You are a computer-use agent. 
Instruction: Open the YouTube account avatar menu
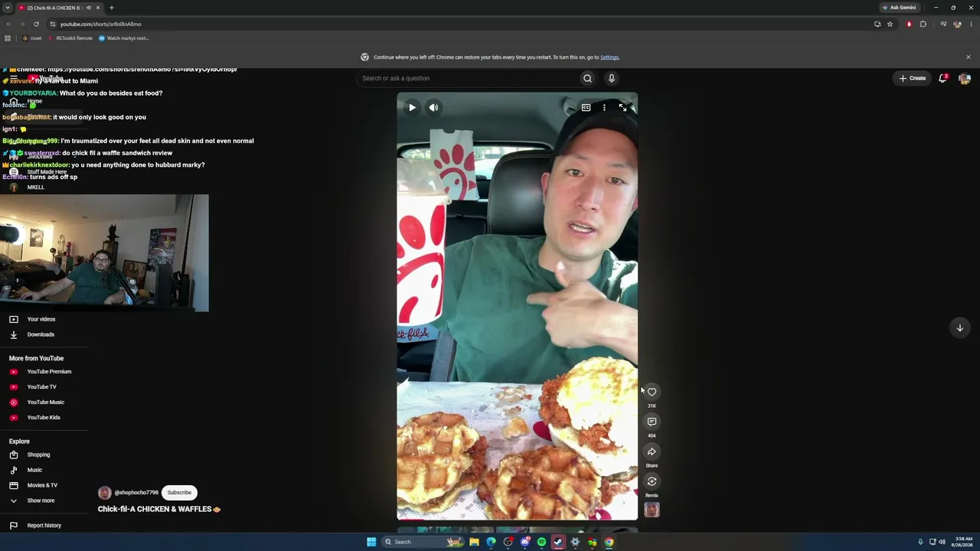(x=965, y=78)
